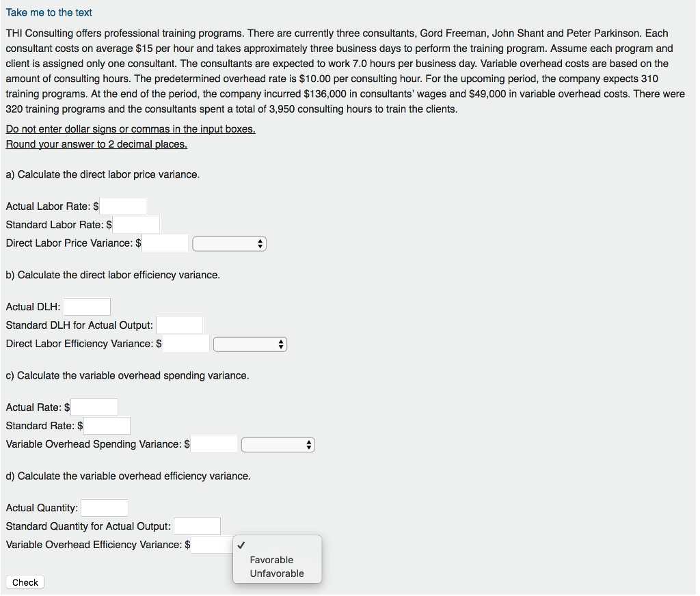Click the Actual Rate input box
This screenshot has height=596, width=700.
94,407
